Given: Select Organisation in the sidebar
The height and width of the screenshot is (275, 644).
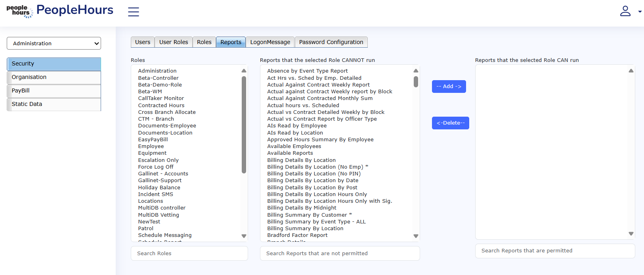Looking at the screenshot, I should (x=54, y=77).
